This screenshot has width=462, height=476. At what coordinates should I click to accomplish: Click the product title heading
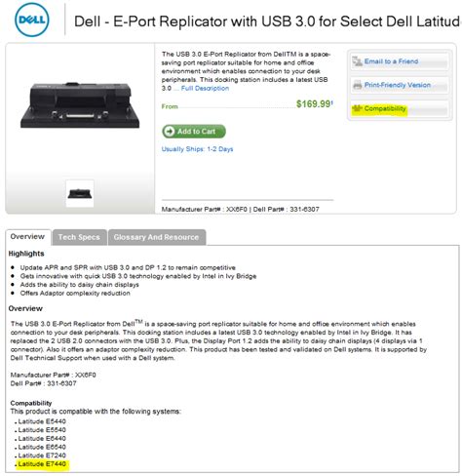click(268, 21)
